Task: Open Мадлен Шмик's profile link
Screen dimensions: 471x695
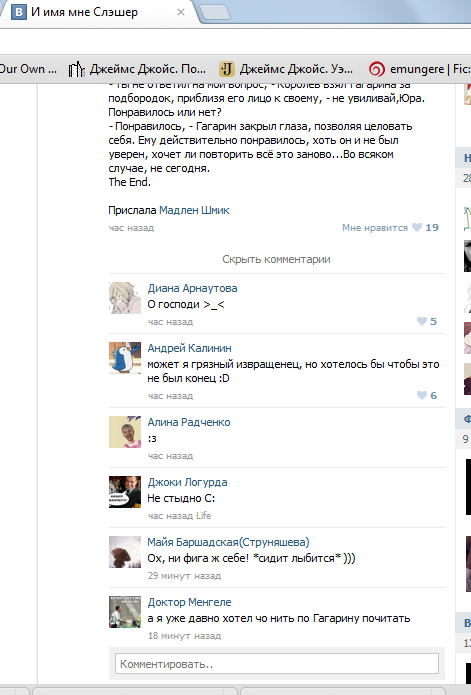Action: (194, 210)
